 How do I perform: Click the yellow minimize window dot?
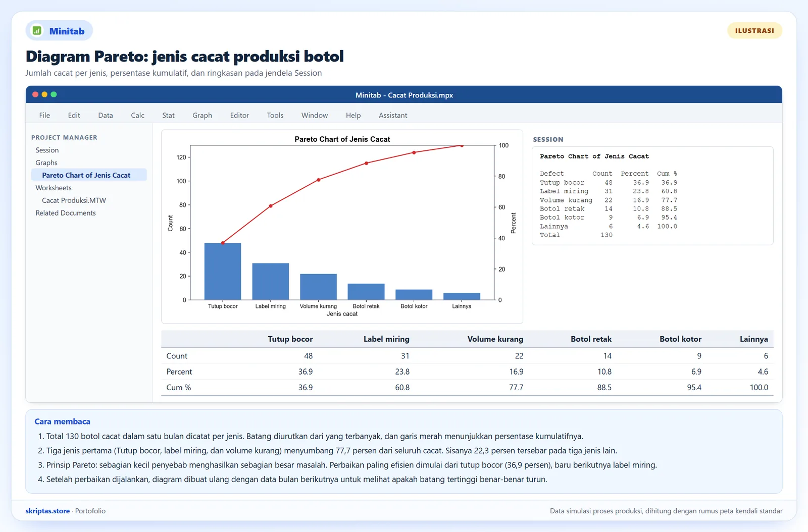coord(44,94)
